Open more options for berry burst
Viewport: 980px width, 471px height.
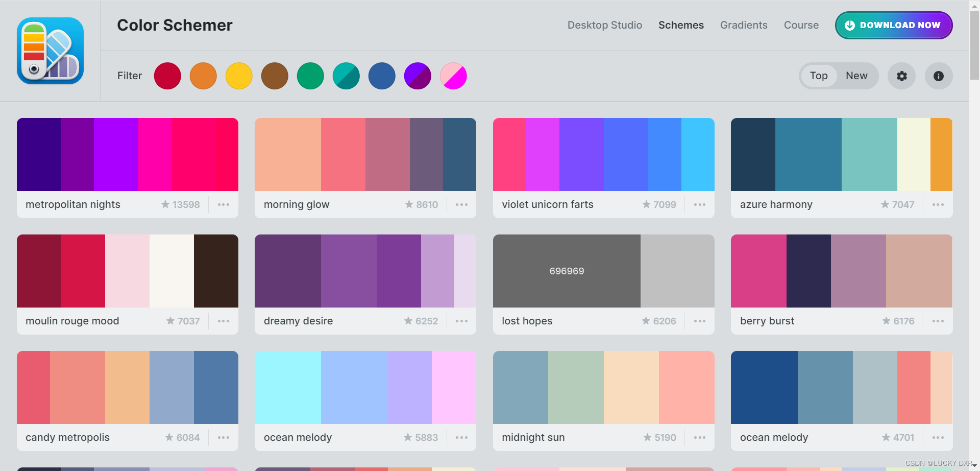coord(938,321)
